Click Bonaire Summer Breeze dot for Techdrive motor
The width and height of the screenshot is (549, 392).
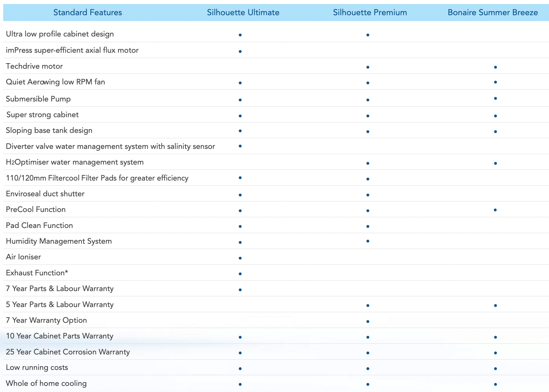pyautogui.click(x=495, y=67)
